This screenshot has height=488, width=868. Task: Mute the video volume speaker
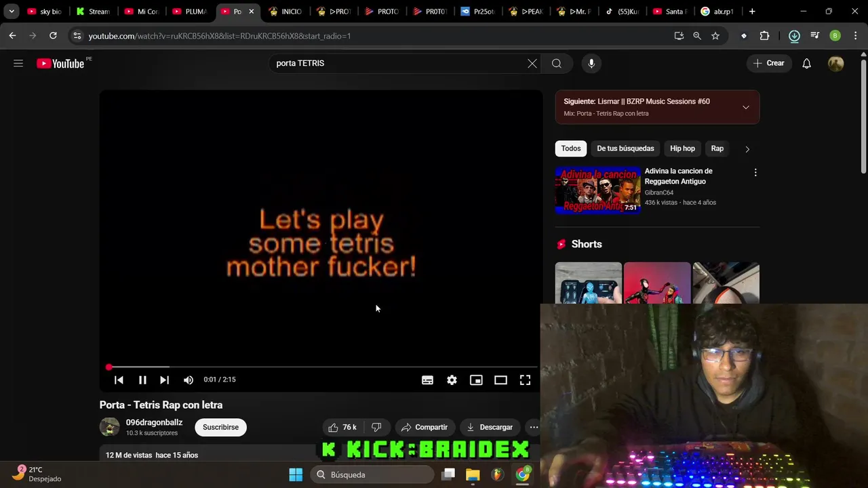[x=189, y=380]
